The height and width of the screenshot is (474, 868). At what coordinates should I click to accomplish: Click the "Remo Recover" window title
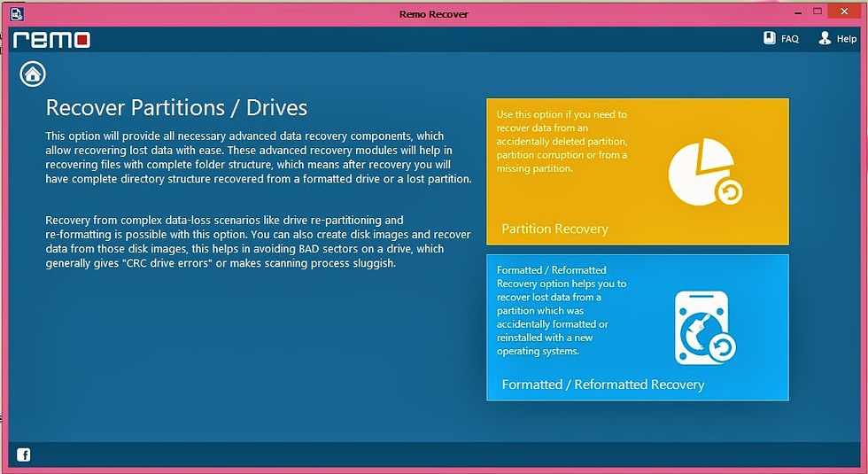click(x=433, y=14)
